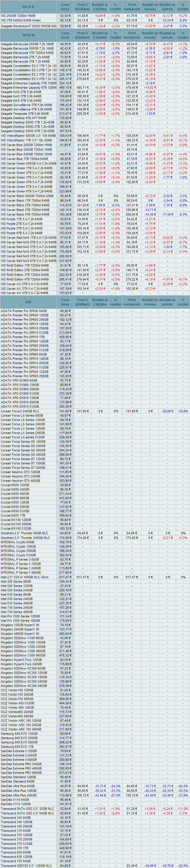Screen dimensions: 190x868
Task: Select the WD 250GB 7200ot 16MB row name
Action: tap(18, 16)
